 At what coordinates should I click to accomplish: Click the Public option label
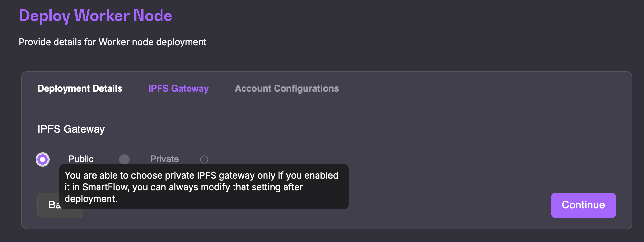tap(81, 159)
